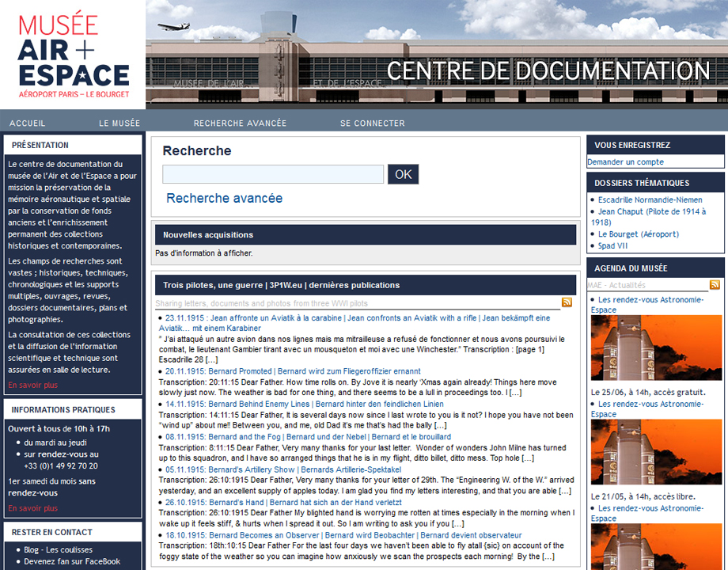Open the Astronomie-Espace link below Le 21/05 text
The height and width of the screenshot is (570, 728).
647,513
